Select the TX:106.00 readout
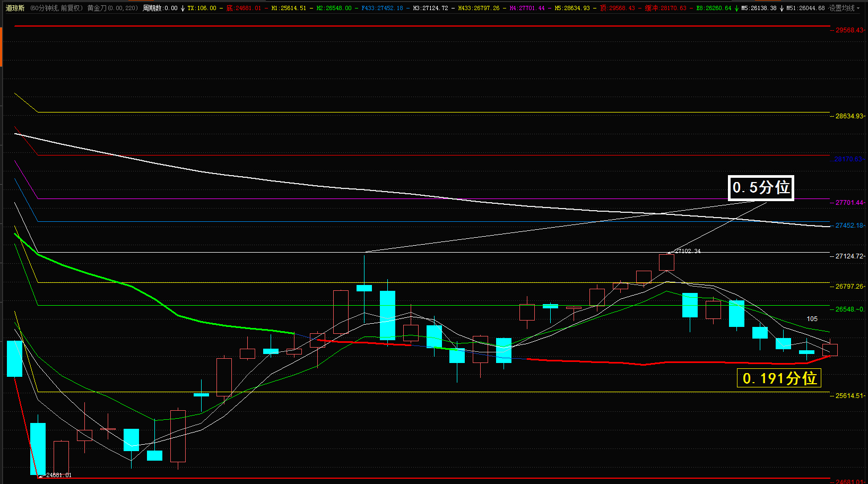Image resolution: width=868 pixels, height=484 pixels. [x=202, y=8]
